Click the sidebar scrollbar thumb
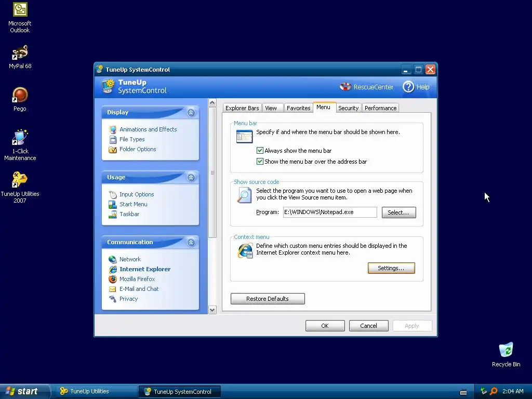Viewport: 532px width, 399px height. (212, 172)
